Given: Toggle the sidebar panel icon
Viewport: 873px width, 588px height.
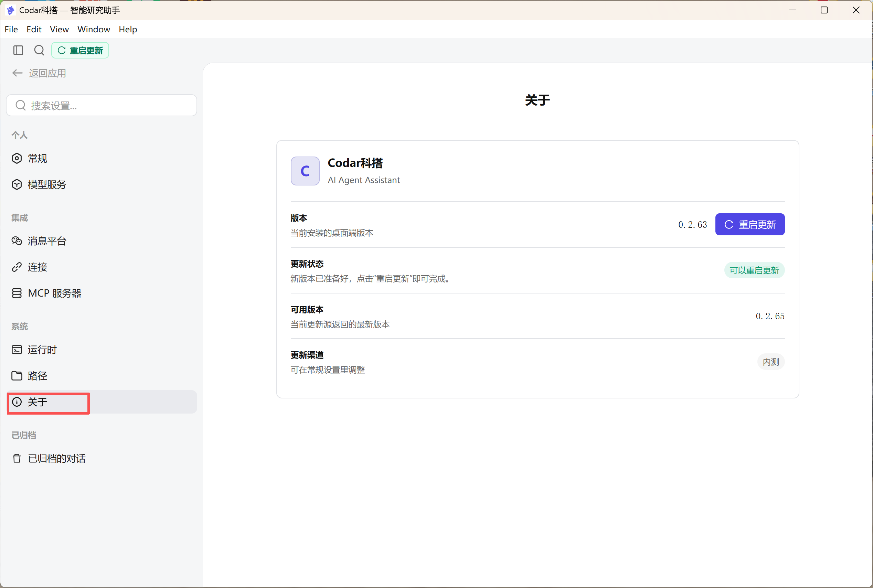Looking at the screenshot, I should [18, 50].
